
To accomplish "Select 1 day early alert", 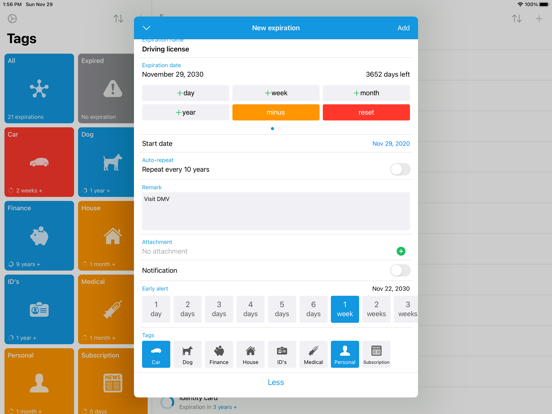I will [156, 309].
